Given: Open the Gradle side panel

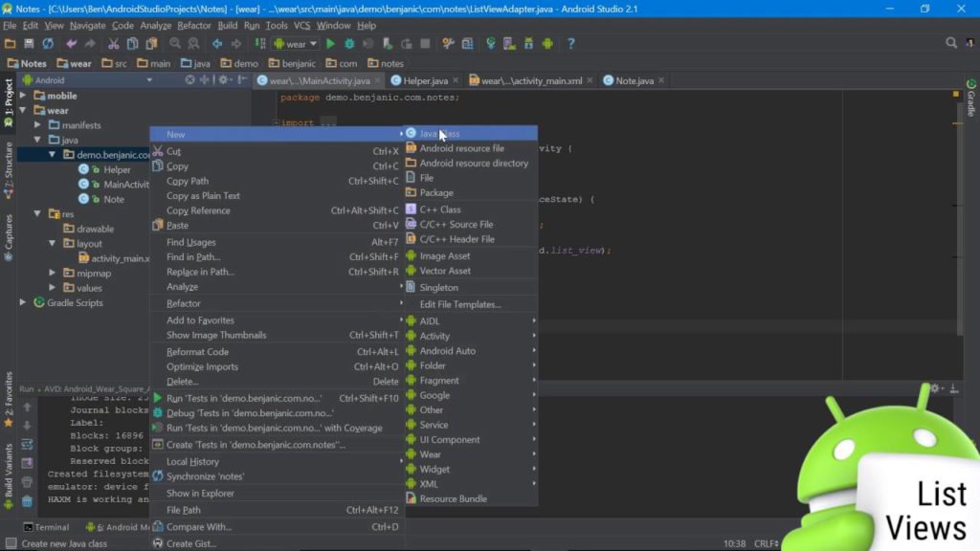Looking at the screenshot, I should coord(971,99).
